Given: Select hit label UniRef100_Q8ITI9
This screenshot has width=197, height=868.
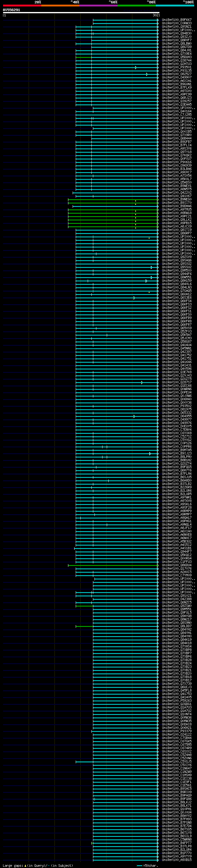Looking at the screenshot, I should [177, 230].
